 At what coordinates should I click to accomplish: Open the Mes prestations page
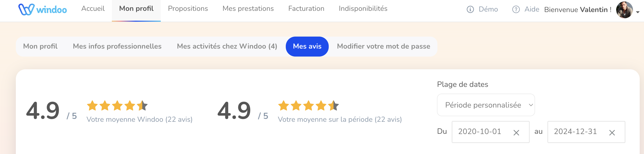[248, 8]
